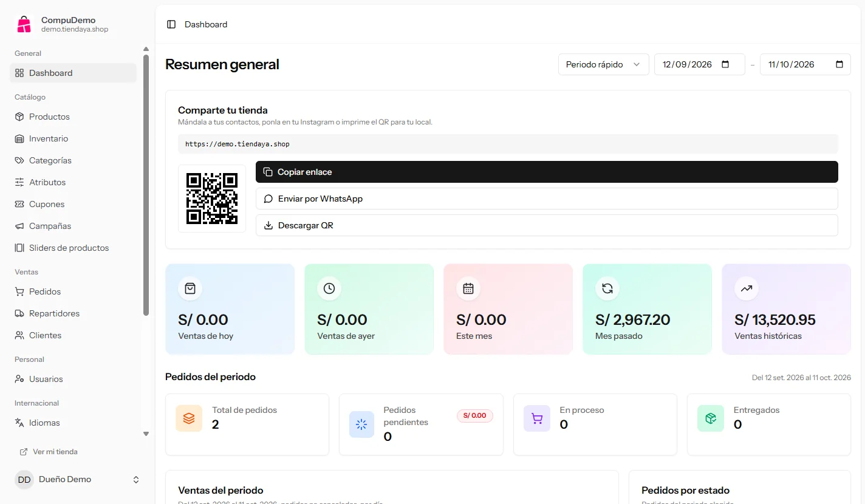
Task: Open Sliders de productos
Action: coord(74,248)
